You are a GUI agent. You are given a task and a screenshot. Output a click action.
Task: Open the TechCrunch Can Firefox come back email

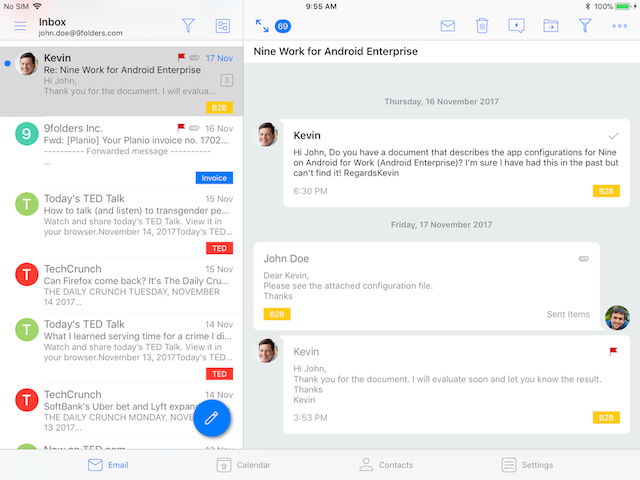point(122,285)
